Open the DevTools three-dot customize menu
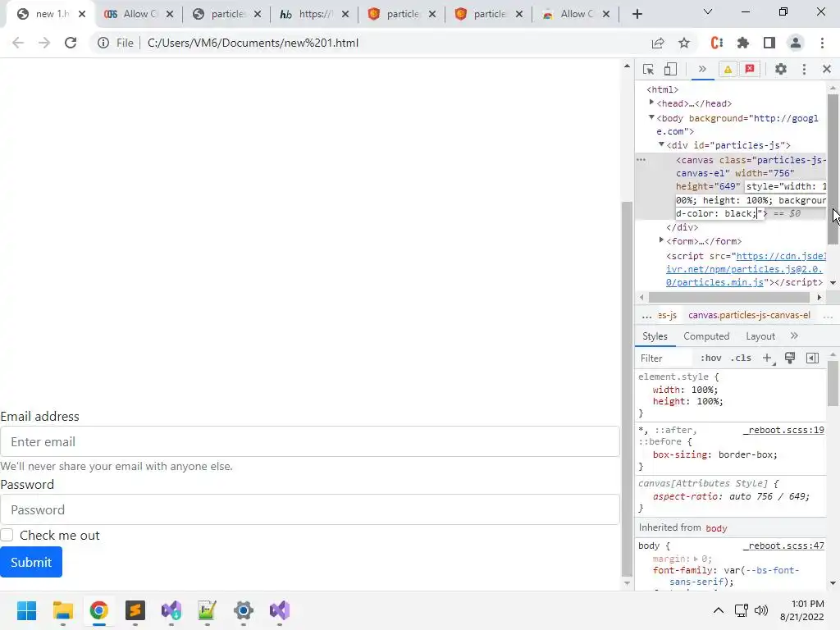 coord(804,69)
